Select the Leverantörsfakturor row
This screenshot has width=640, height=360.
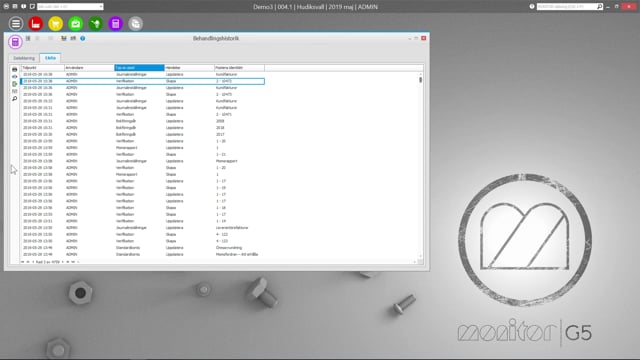click(x=143, y=228)
